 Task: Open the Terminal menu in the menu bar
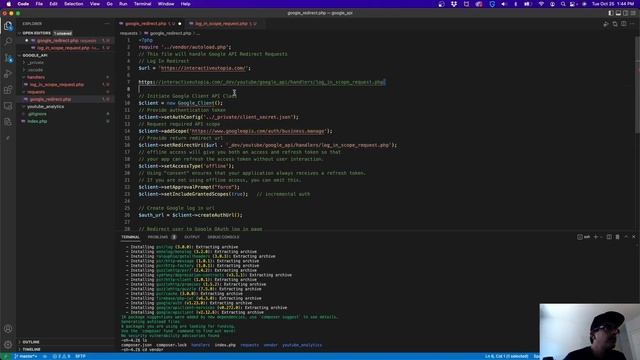[142, 4]
